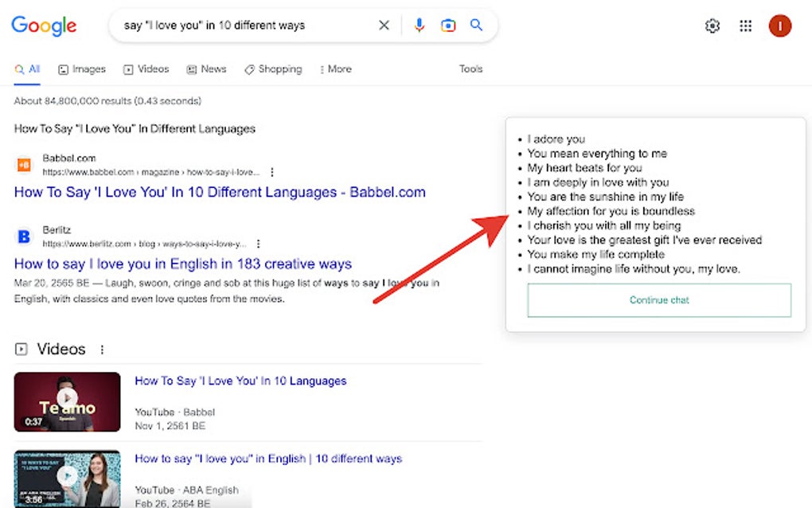812x508 pixels.
Task: Open options for Babbel result
Action: [x=272, y=172]
